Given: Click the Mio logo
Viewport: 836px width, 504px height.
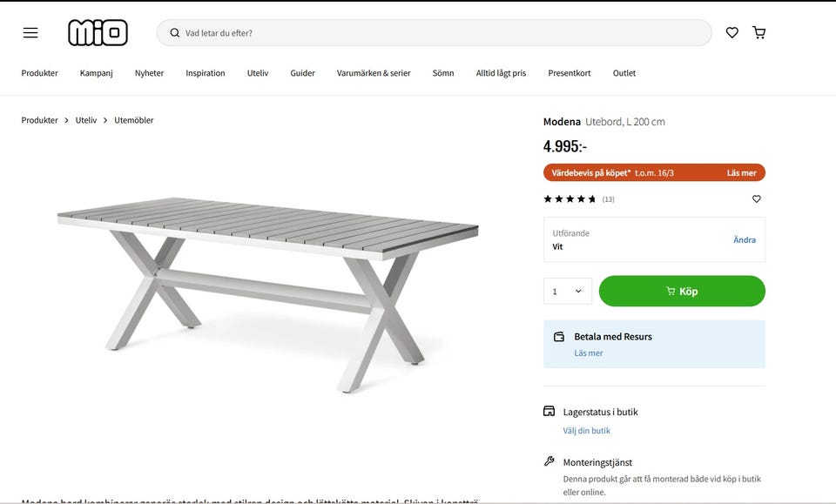Looking at the screenshot, I should (98, 32).
